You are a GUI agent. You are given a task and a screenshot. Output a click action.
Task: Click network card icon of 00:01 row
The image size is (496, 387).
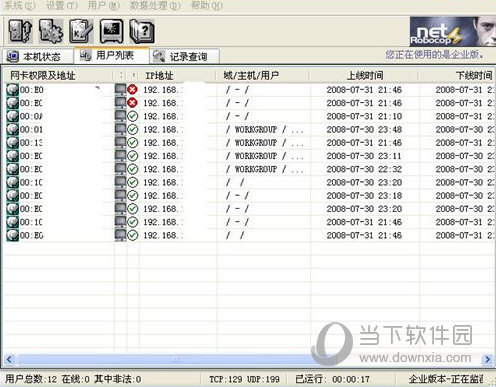coord(12,130)
